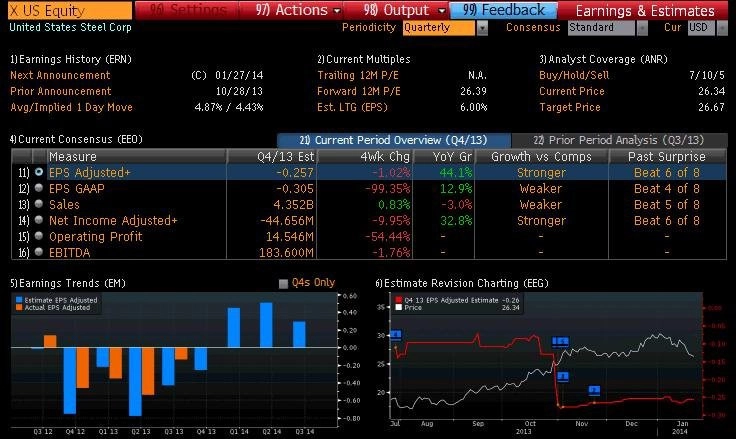
Task: Click the Sales estimate value 4.352B
Action: 294,204
